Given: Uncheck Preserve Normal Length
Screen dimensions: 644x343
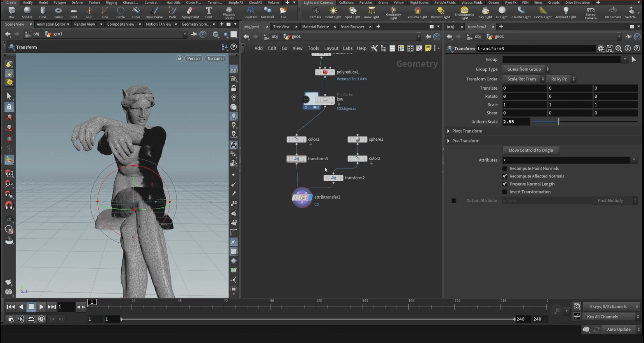Looking at the screenshot, I should click(505, 184).
